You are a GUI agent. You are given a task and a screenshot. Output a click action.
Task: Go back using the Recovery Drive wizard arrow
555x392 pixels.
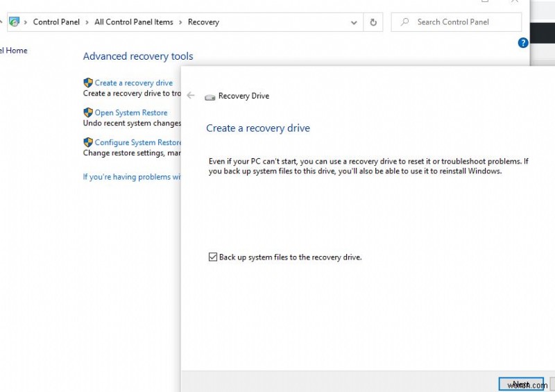point(191,96)
